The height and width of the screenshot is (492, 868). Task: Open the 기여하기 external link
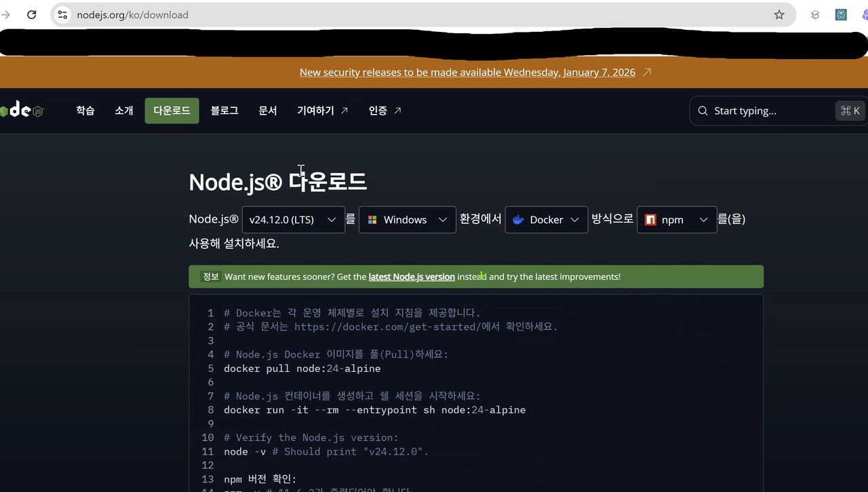(322, 111)
